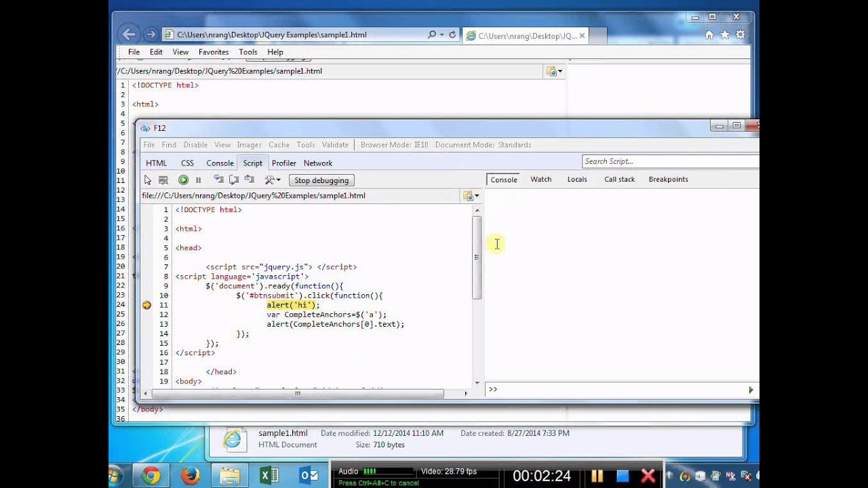Screen dimensions: 868x488
Task: Open the Network tab
Action: point(318,163)
